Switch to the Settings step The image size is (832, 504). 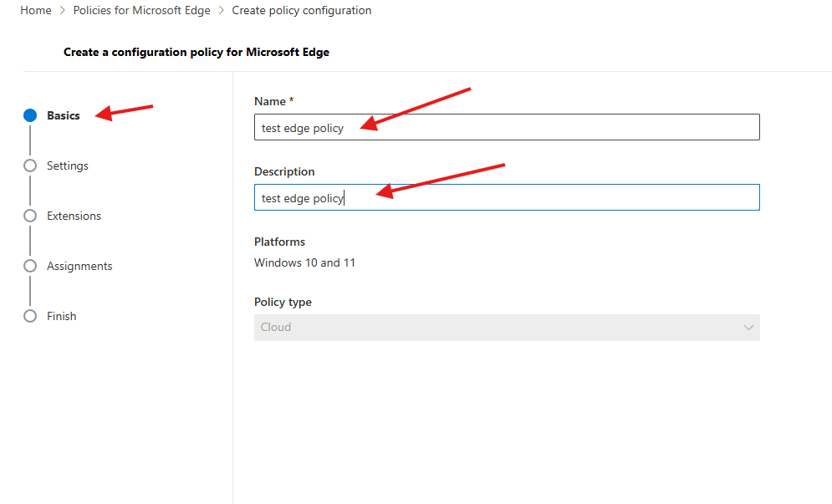coord(68,165)
